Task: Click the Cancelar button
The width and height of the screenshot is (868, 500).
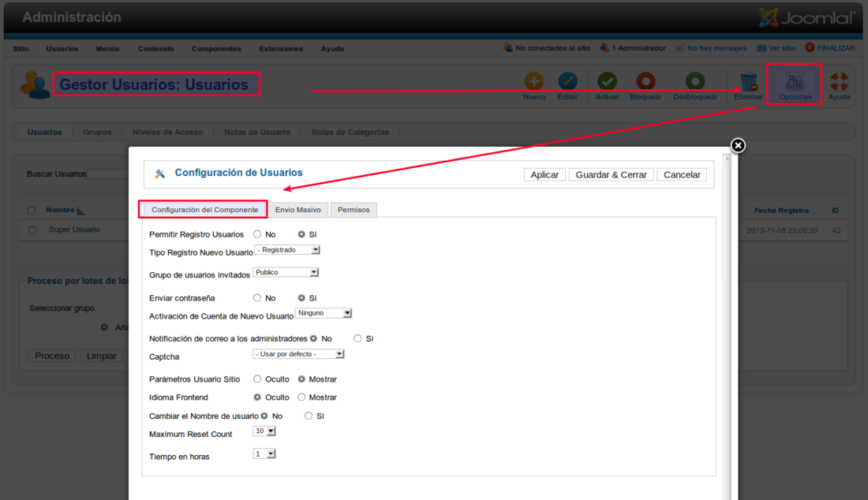Action: (x=682, y=175)
